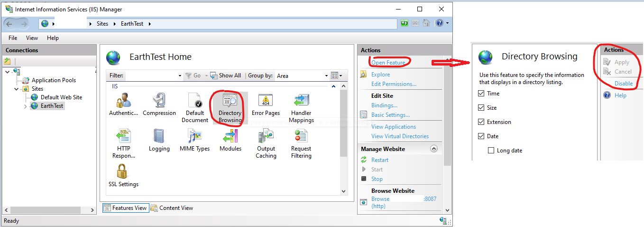Viewport: 644px width, 227px height.
Task: Open the Filter combo box dropdown
Action: coord(180,76)
